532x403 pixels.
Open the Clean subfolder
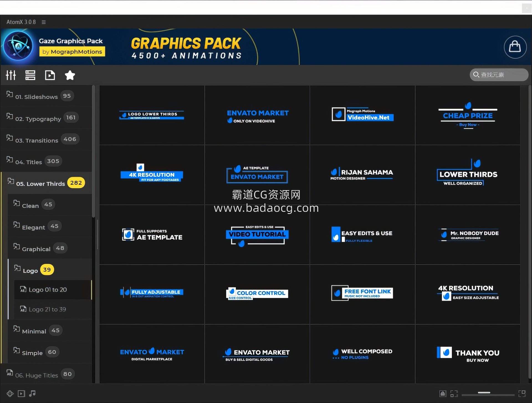(x=50, y=205)
